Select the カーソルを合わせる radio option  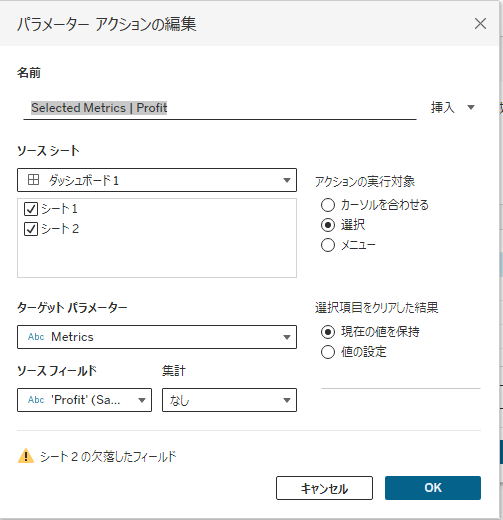point(328,205)
